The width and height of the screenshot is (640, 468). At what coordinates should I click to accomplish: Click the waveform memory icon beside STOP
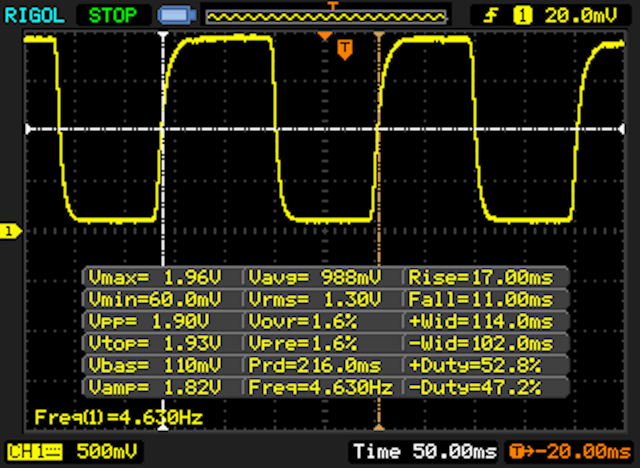pyautogui.click(x=177, y=16)
